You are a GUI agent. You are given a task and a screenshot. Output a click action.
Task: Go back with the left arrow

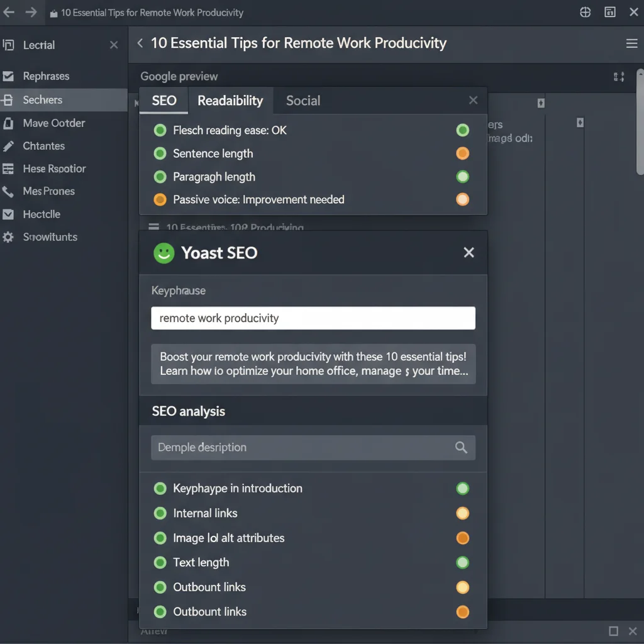click(x=9, y=13)
